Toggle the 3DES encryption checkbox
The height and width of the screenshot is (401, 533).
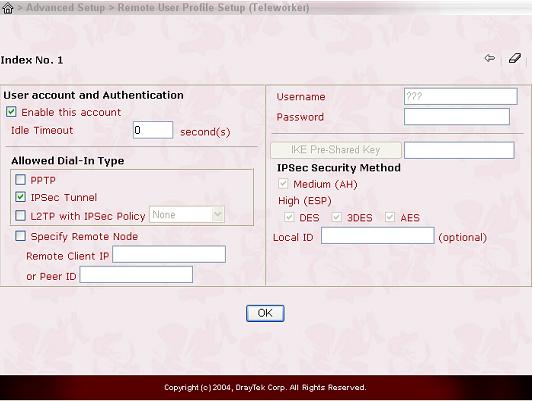(x=337, y=217)
